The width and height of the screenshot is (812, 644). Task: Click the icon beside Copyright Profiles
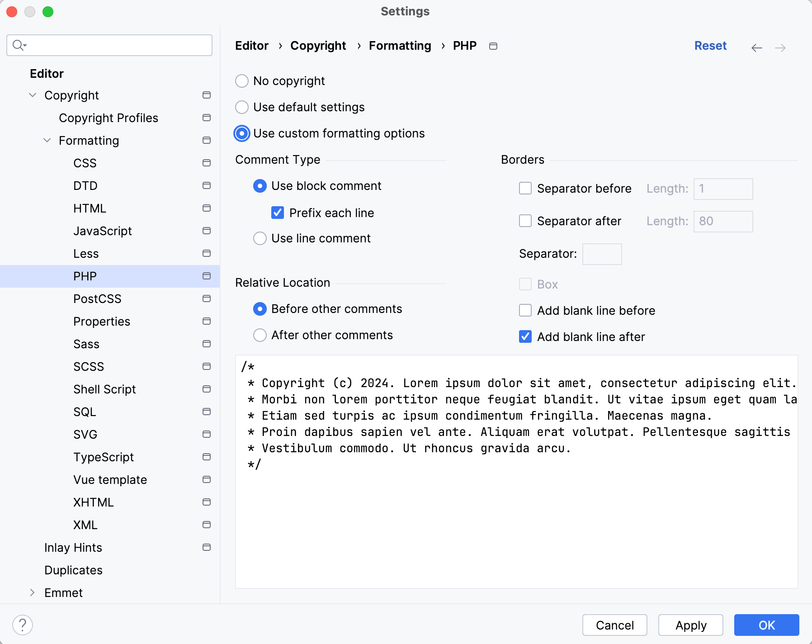(x=207, y=118)
